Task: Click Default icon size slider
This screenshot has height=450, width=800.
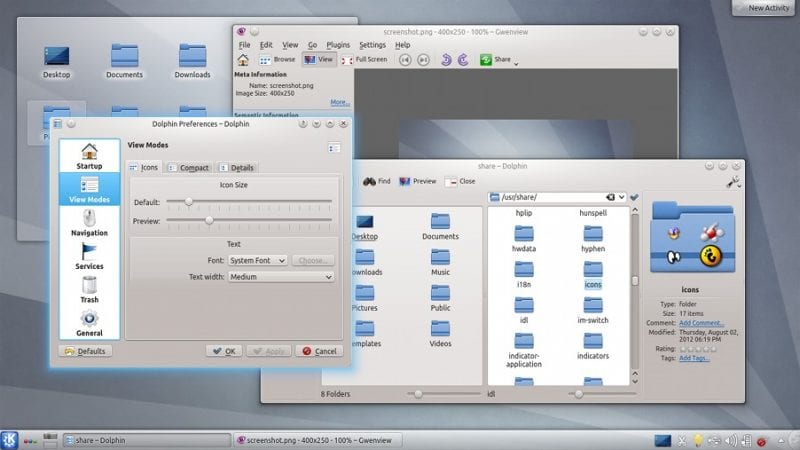Action: click(x=249, y=202)
